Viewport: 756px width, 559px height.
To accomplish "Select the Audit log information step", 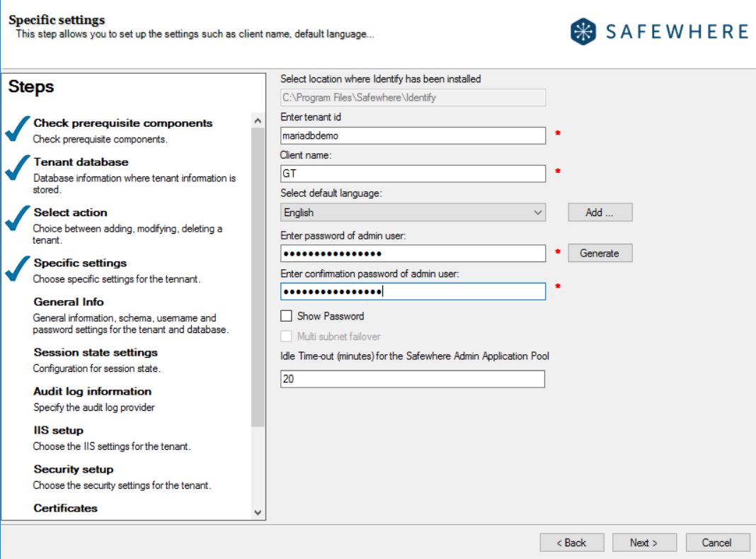I will pos(92,392).
